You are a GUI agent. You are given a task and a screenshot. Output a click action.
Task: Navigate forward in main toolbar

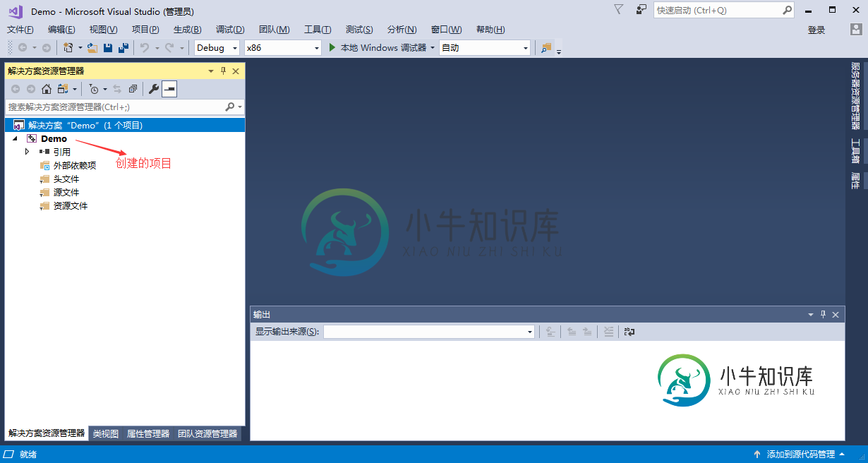(47, 48)
